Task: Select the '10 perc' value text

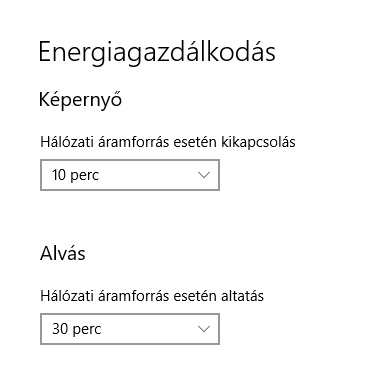Action: coord(75,175)
